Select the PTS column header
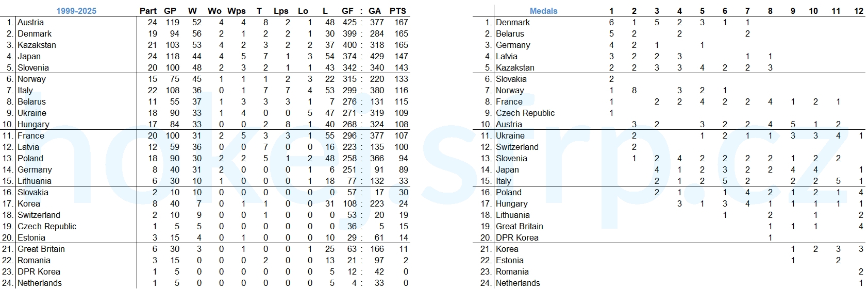Screen dimensions: 868x290 (x=397, y=11)
